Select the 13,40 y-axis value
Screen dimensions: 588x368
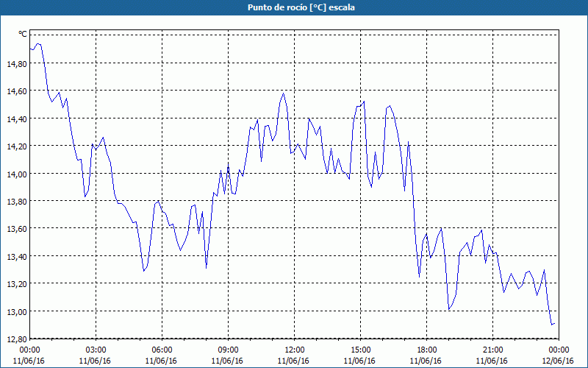click(x=17, y=257)
